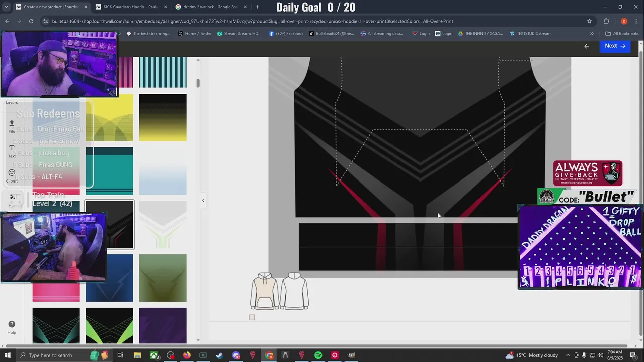
Task: Select the neon green grid pattern thumbnail
Action: click(109, 325)
